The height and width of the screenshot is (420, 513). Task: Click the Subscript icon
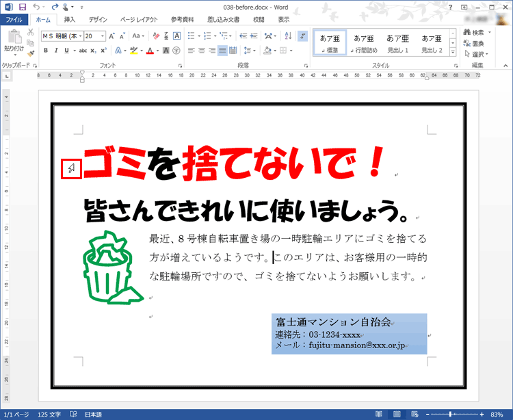coord(94,51)
